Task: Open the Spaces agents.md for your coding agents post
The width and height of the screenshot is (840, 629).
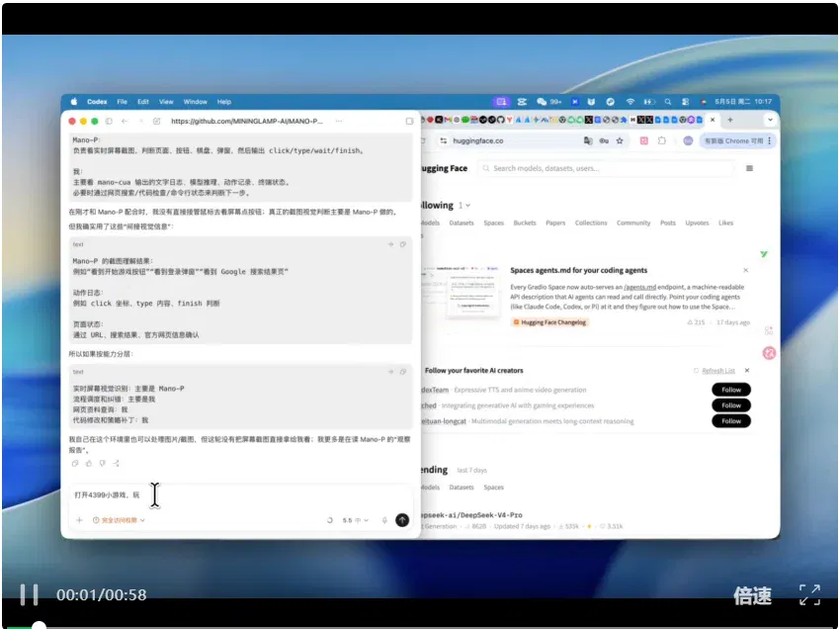Action: click(578, 270)
